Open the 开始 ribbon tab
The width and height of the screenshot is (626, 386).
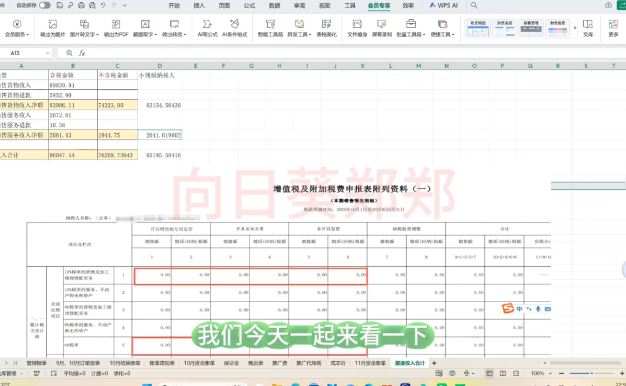174,5
